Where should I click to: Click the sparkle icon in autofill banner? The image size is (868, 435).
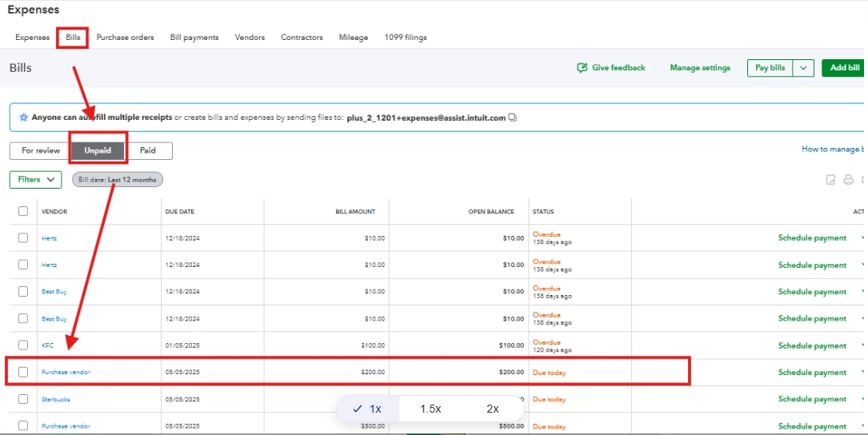click(x=23, y=118)
